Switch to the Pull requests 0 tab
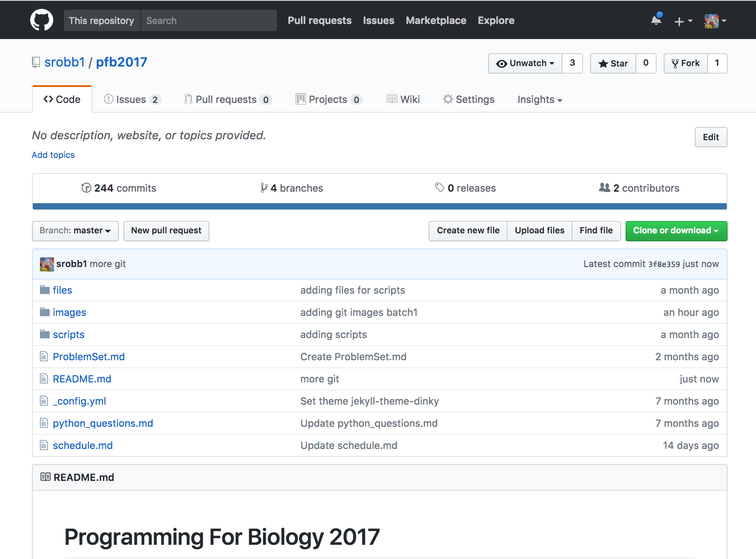The image size is (756, 559). click(x=228, y=99)
